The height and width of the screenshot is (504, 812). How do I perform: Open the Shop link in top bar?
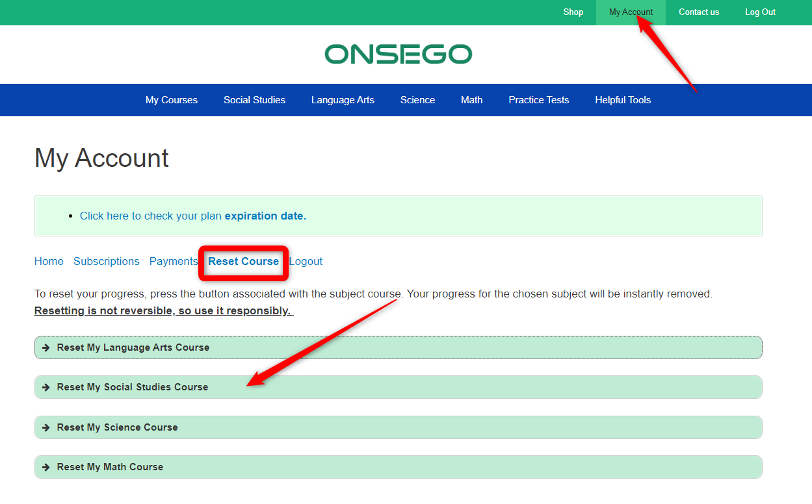(573, 12)
